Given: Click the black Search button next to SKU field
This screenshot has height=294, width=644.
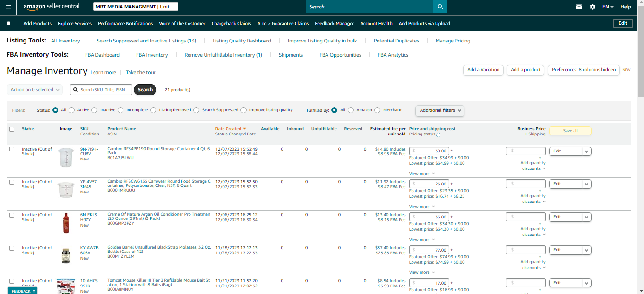Looking at the screenshot, I should click(x=145, y=90).
